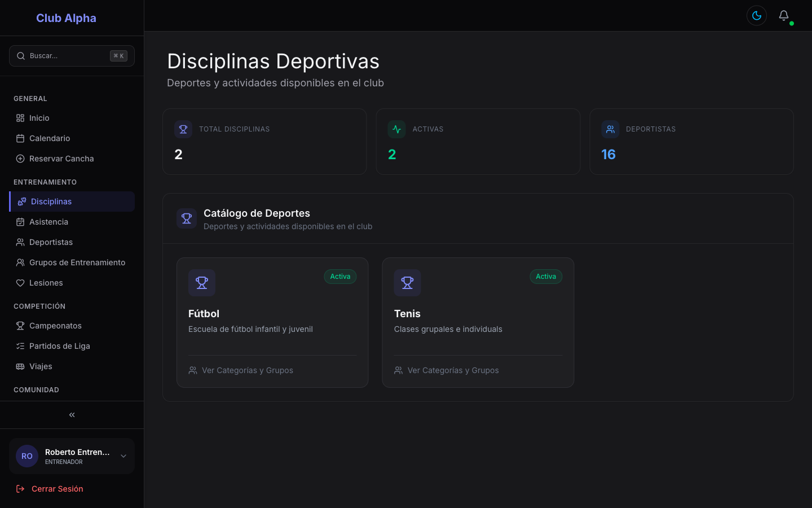Click the users icon in Fútbol card footer
The image size is (812, 508).
coord(193,370)
